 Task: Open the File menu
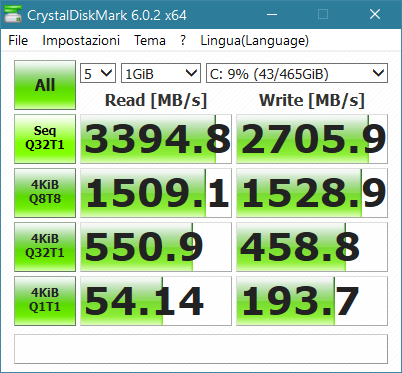(18, 40)
